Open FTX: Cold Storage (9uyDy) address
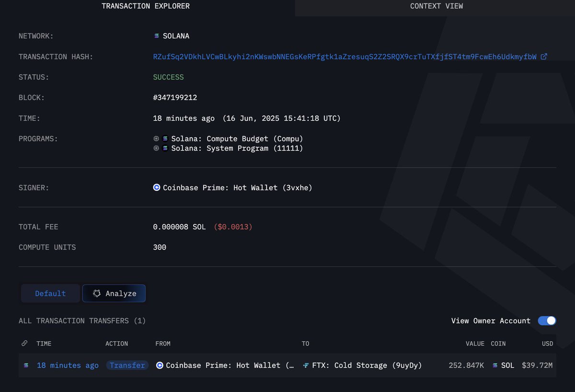The image size is (575, 392). coord(367,365)
